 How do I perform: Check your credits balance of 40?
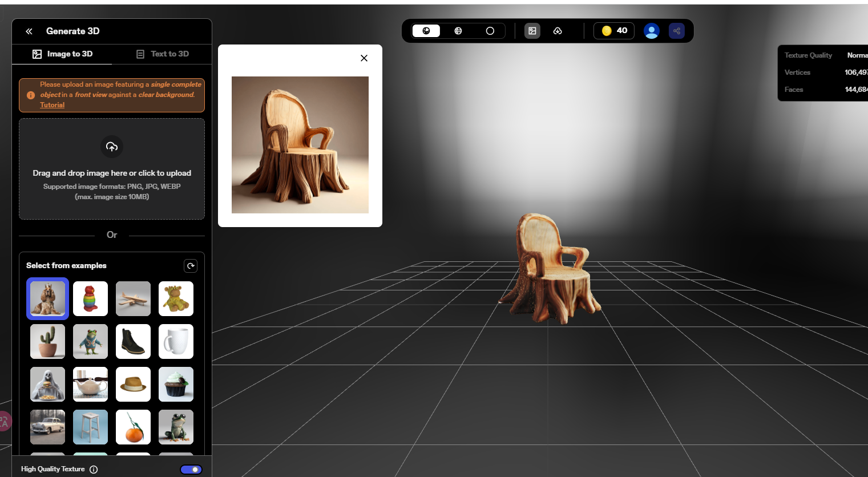(613, 30)
